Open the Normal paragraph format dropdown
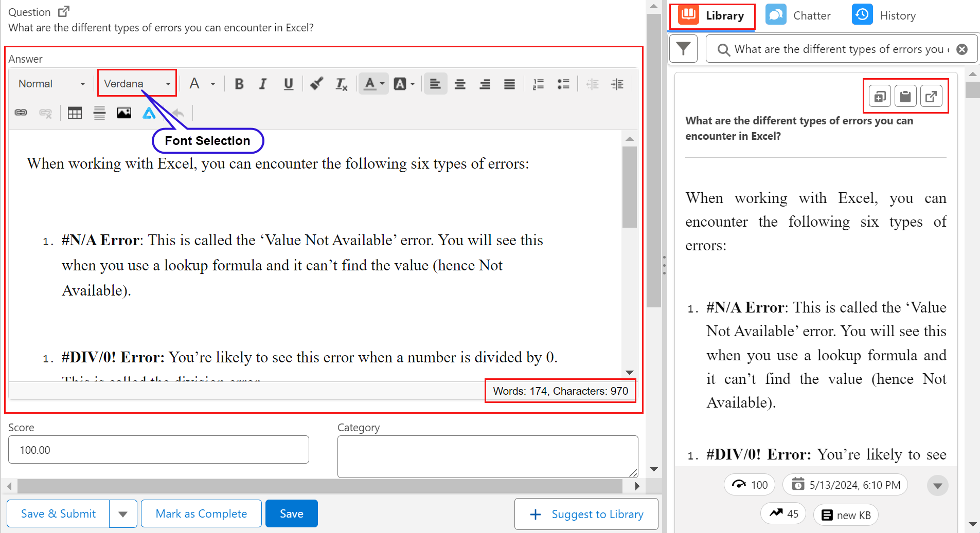The width and height of the screenshot is (980, 533). pos(51,84)
